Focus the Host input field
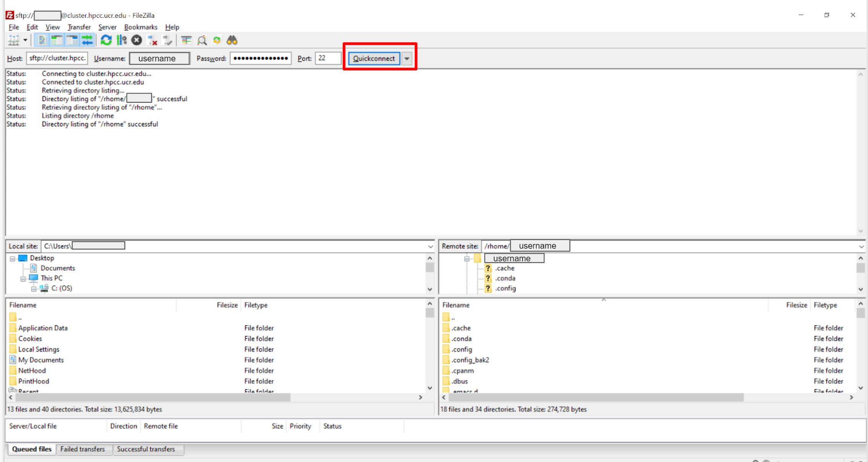Image resolution: width=868 pixels, height=462 pixels. coord(57,58)
